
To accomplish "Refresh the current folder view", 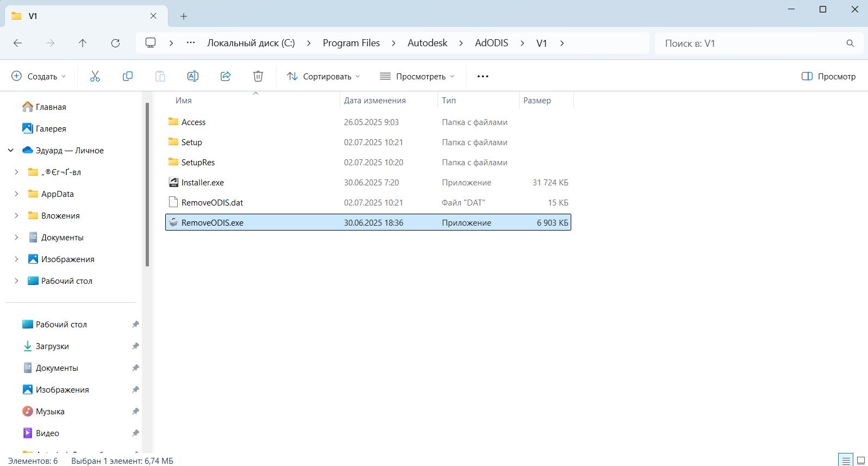I will pyautogui.click(x=115, y=43).
